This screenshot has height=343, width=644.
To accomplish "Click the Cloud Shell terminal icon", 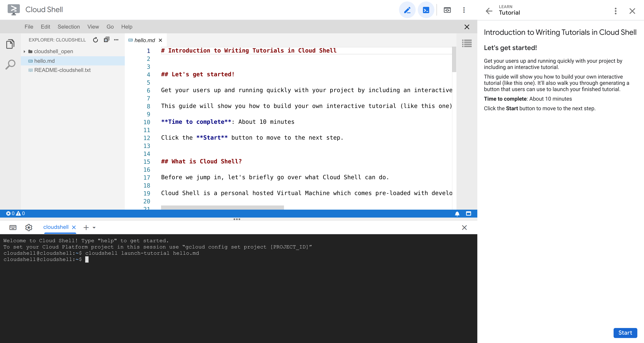I will [x=426, y=9].
